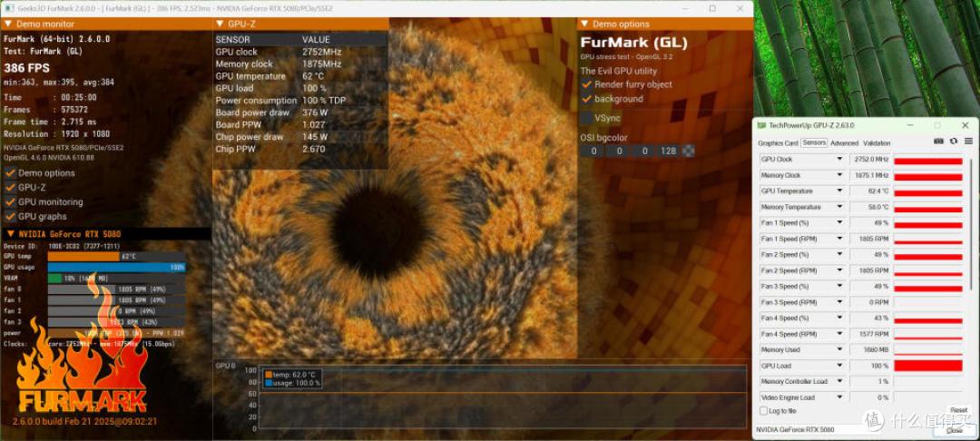The width and height of the screenshot is (980, 441).
Task: Open the GPU-Z hamburger menu icon
Action: [968, 142]
